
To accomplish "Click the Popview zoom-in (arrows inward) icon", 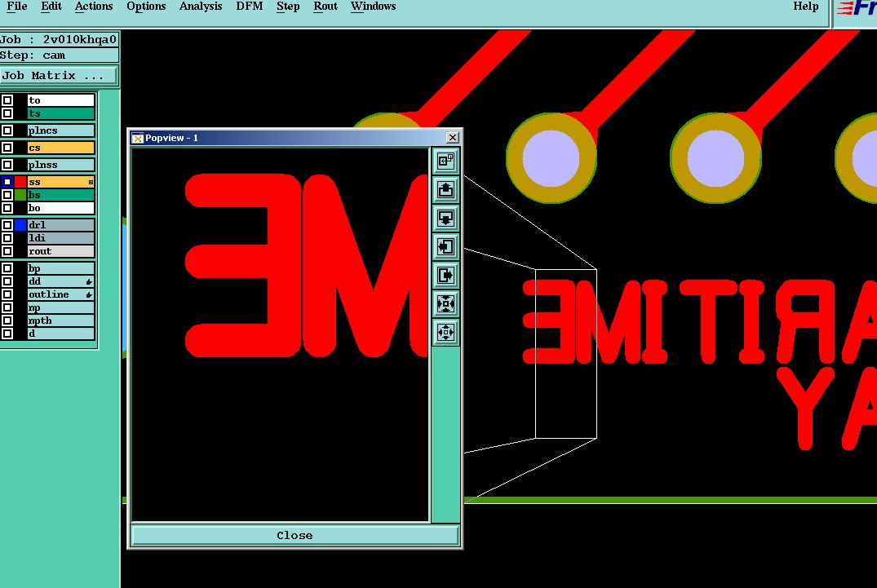I will tap(445, 303).
